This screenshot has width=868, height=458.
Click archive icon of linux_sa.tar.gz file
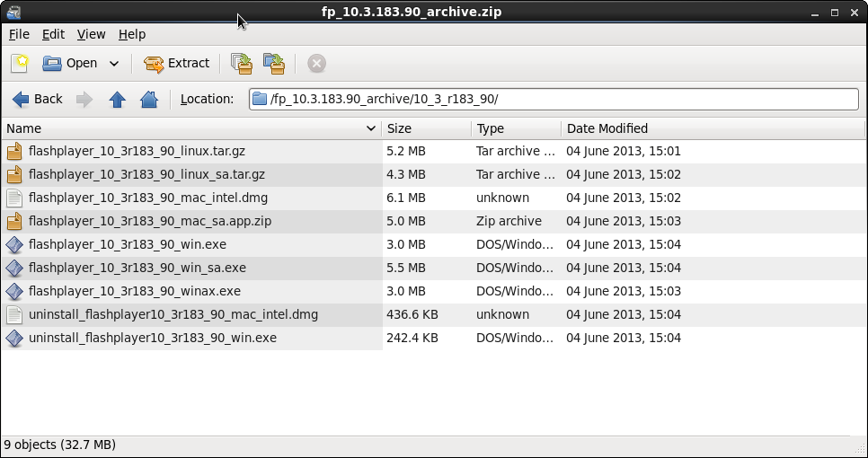tap(14, 174)
